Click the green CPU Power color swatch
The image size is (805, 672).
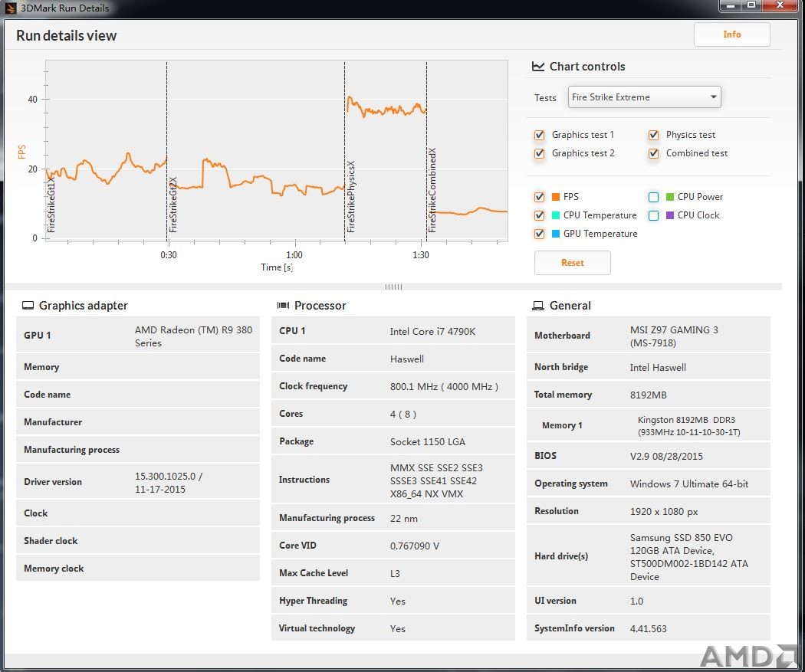(670, 197)
